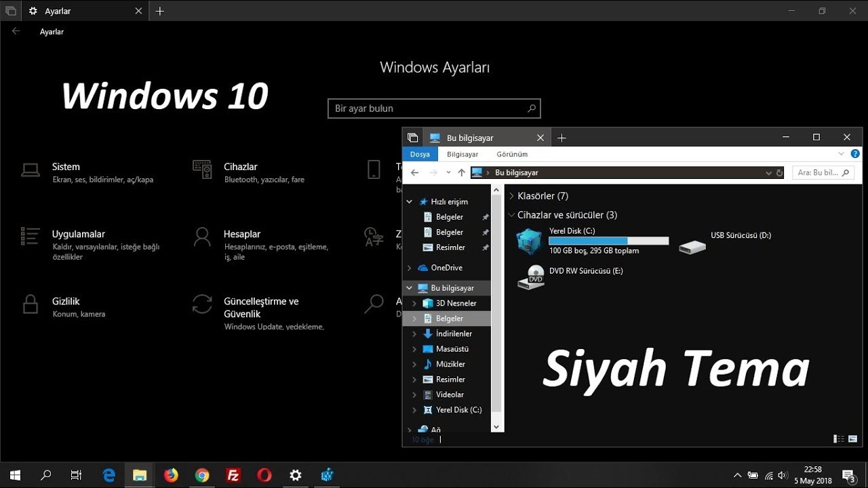Open USB Sürücüsü (D:) drive
Screen dimensions: 868x488
click(726, 242)
